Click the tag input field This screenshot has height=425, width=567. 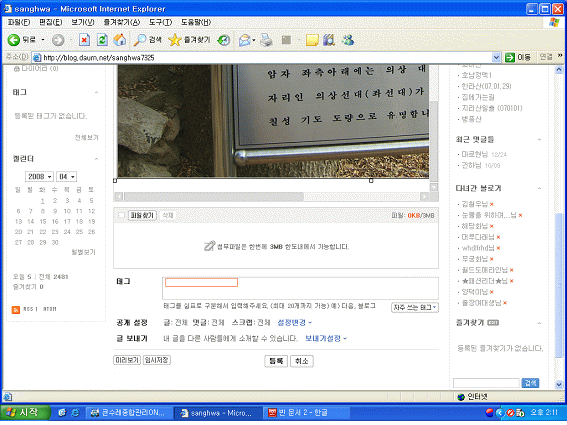click(x=201, y=282)
